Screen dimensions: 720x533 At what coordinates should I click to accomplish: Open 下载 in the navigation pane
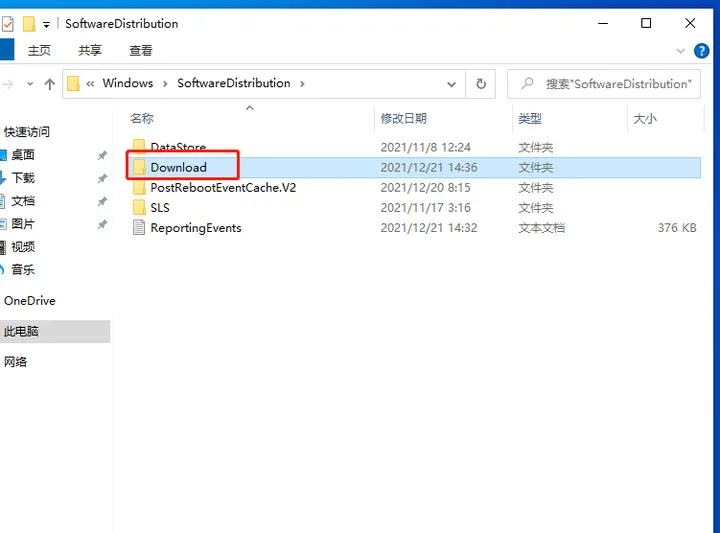(x=23, y=178)
